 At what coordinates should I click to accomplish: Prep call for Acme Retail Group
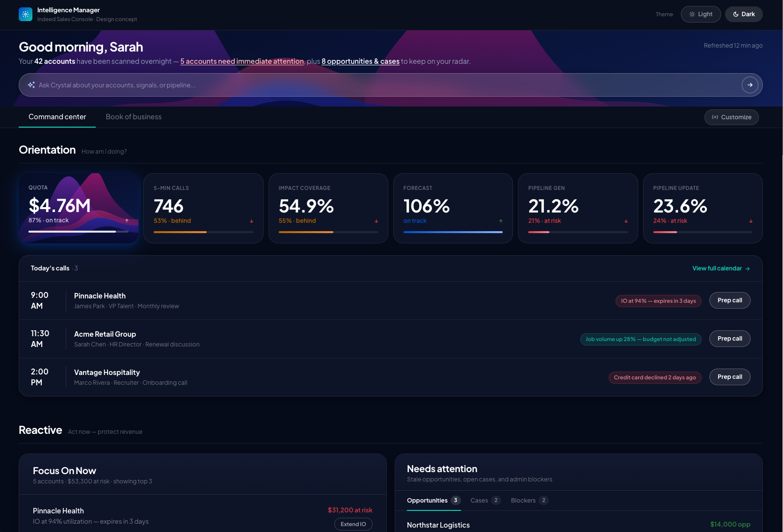point(729,339)
